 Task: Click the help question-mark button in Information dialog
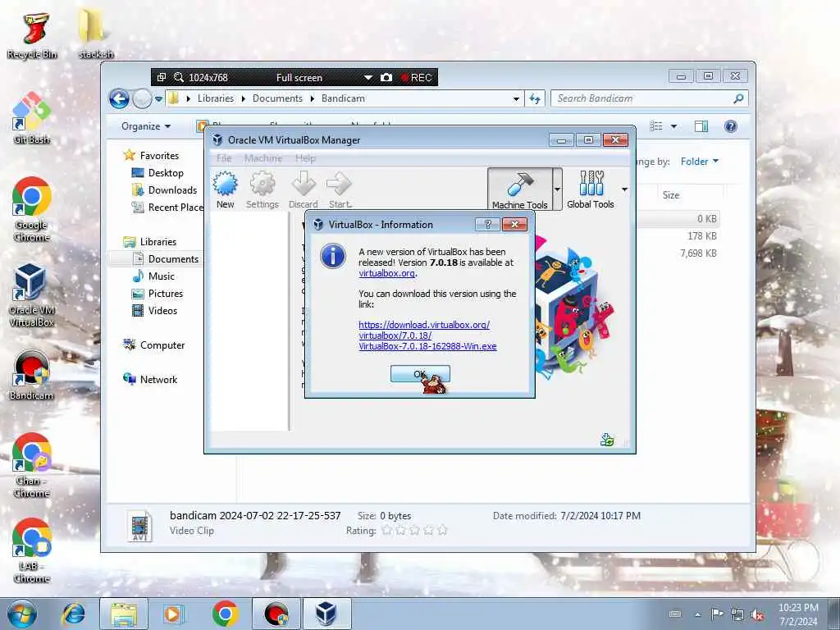487,225
